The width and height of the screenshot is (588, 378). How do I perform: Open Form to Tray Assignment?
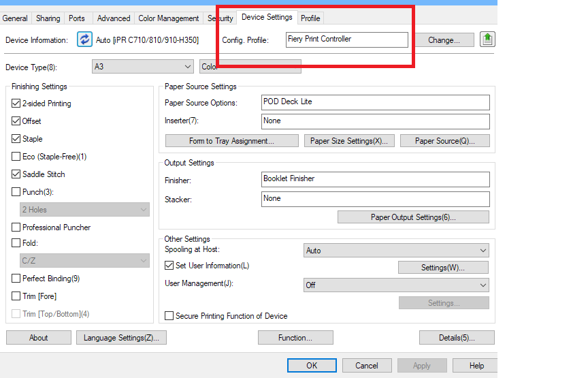(x=231, y=141)
